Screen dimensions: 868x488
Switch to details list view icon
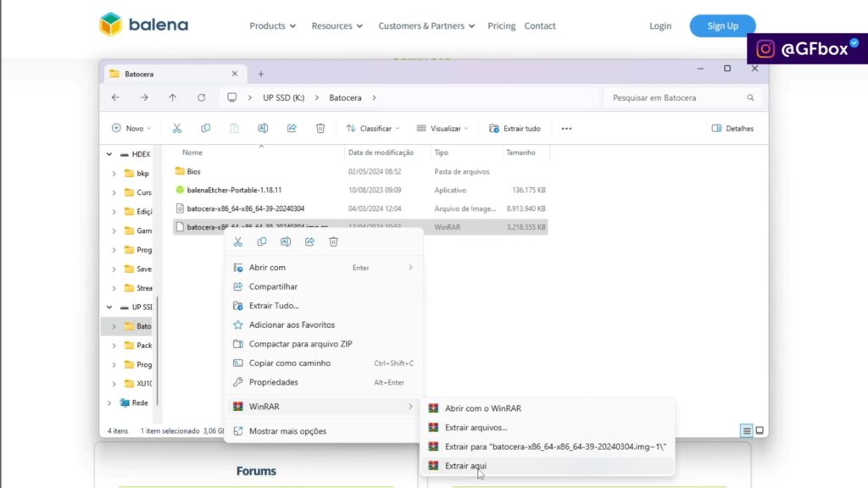point(746,430)
